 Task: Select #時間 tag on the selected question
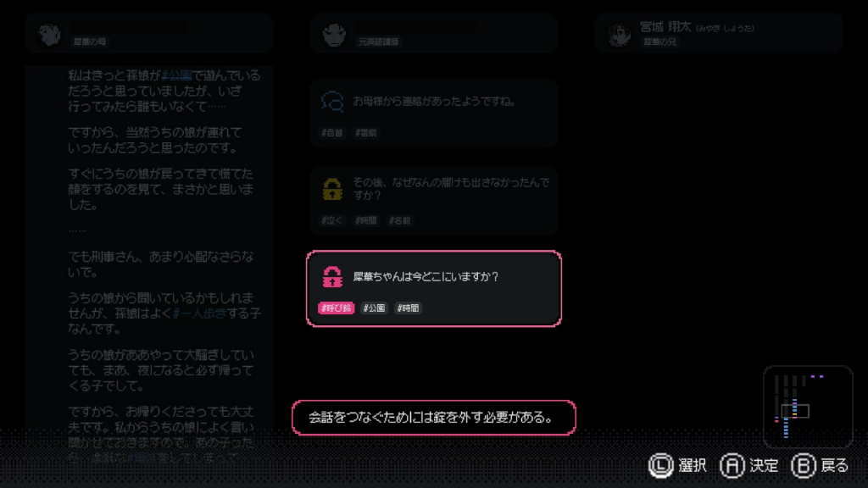pos(408,308)
